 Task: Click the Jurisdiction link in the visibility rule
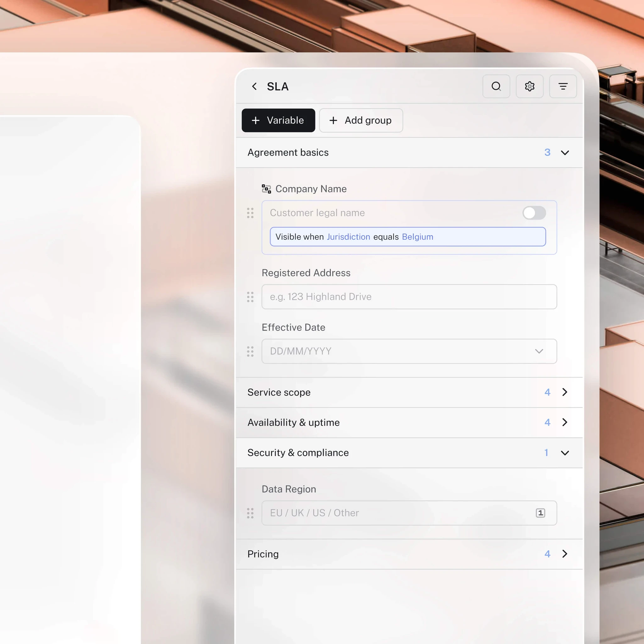coord(348,237)
